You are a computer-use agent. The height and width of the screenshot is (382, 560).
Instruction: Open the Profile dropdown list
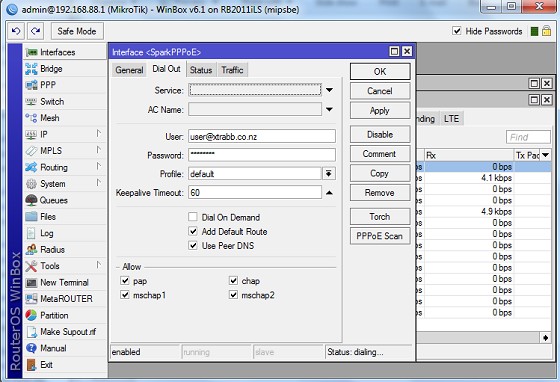tap(329, 174)
